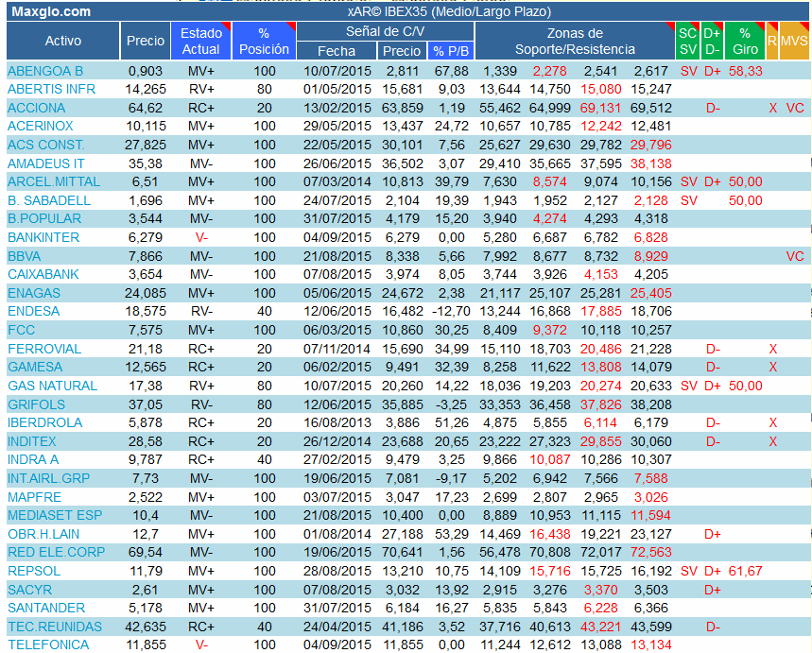Open the IBERDROLA stock link

click(45, 422)
